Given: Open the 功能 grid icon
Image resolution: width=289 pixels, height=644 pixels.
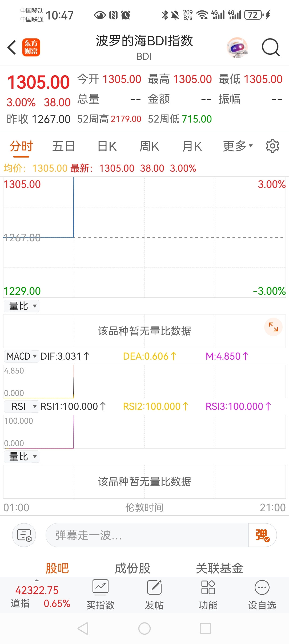Looking at the screenshot, I should (x=208, y=587).
